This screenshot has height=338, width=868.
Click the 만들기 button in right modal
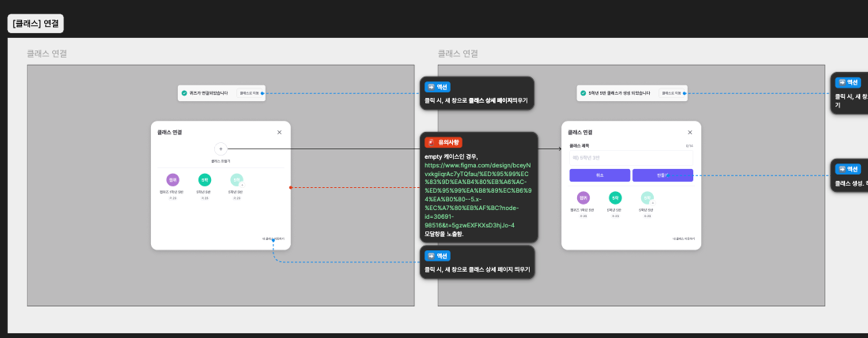pos(662,175)
